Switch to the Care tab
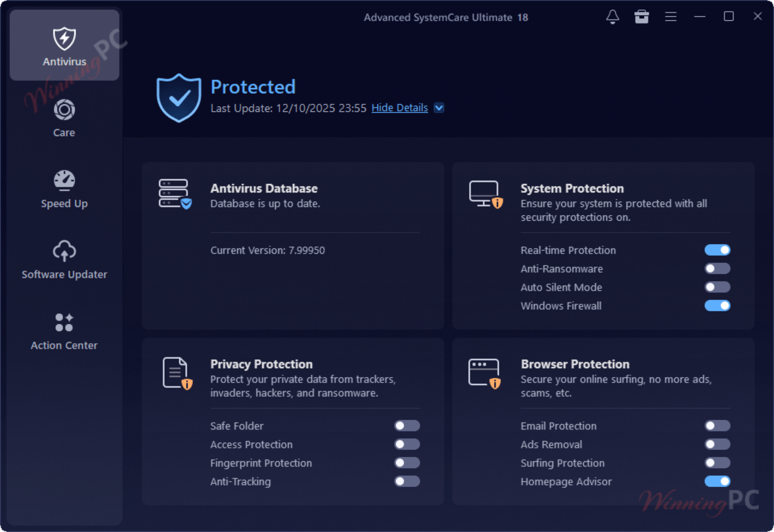The width and height of the screenshot is (774, 532). (64, 118)
